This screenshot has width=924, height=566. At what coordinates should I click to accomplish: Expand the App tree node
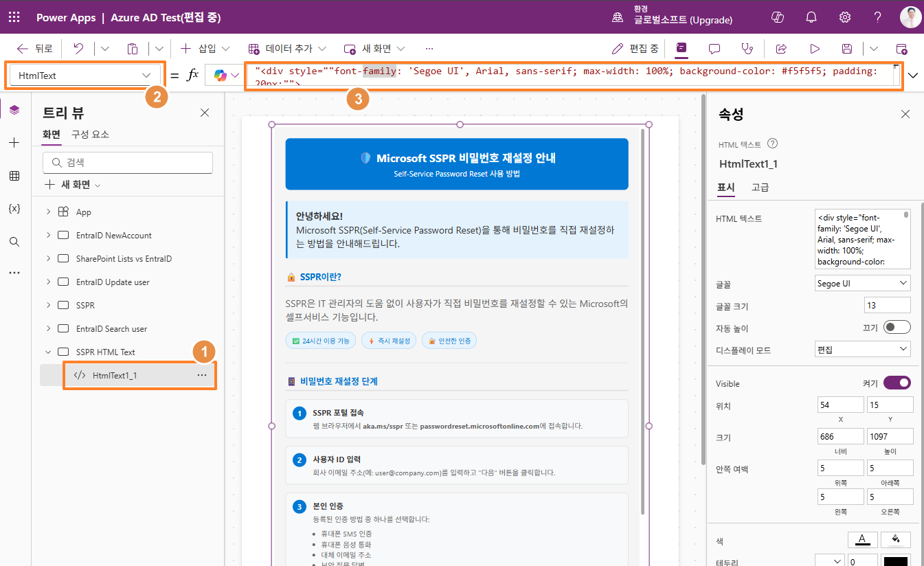pyautogui.click(x=48, y=212)
